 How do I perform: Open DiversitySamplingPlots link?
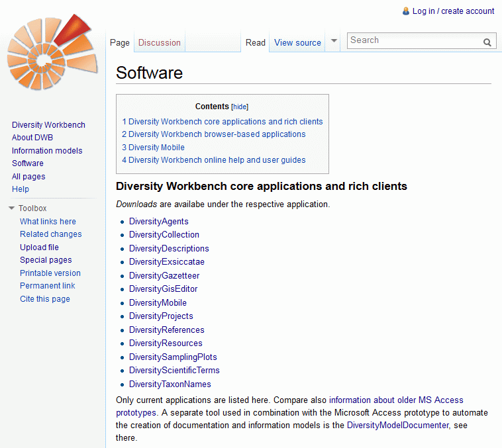click(x=173, y=357)
